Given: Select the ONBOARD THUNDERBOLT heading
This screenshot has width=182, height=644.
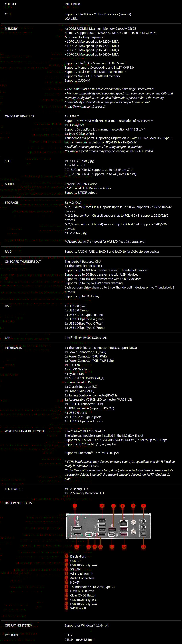Looking at the screenshot, I should (23, 262).
